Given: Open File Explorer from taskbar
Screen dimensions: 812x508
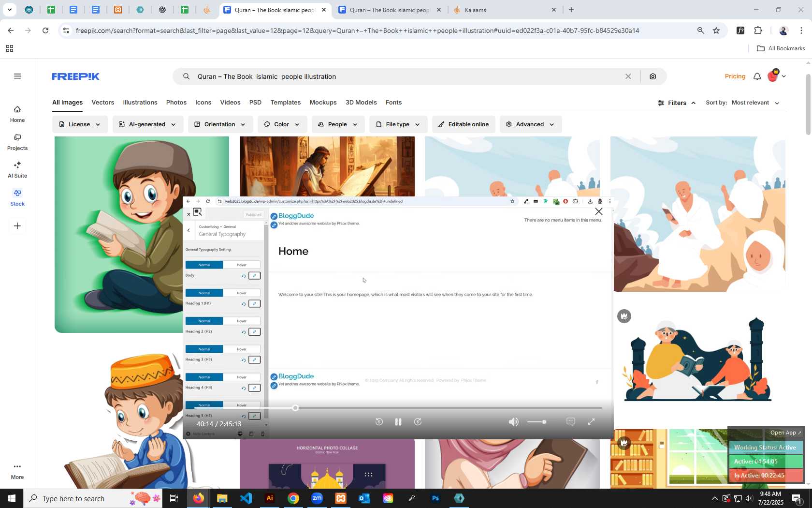Looking at the screenshot, I should coord(222,498).
